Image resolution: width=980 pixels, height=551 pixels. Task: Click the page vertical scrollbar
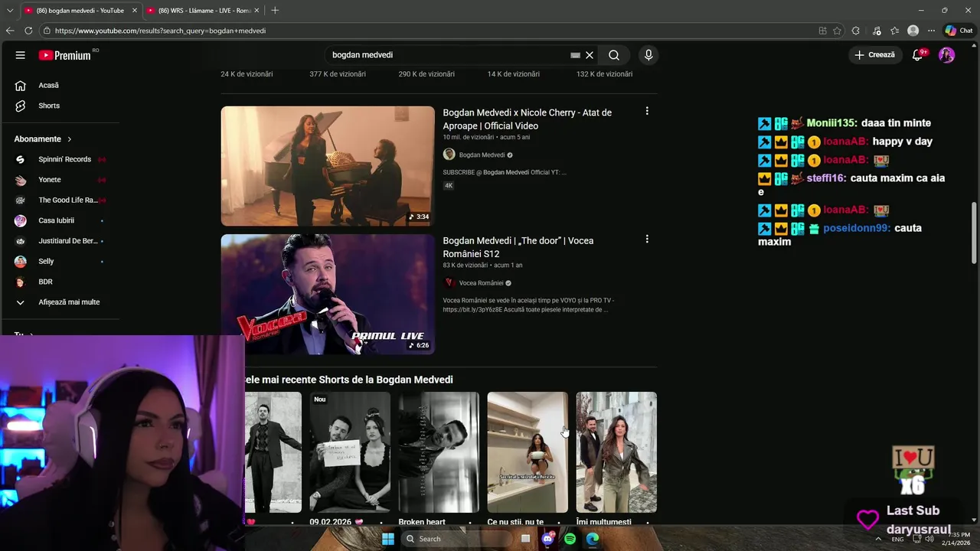click(x=974, y=233)
